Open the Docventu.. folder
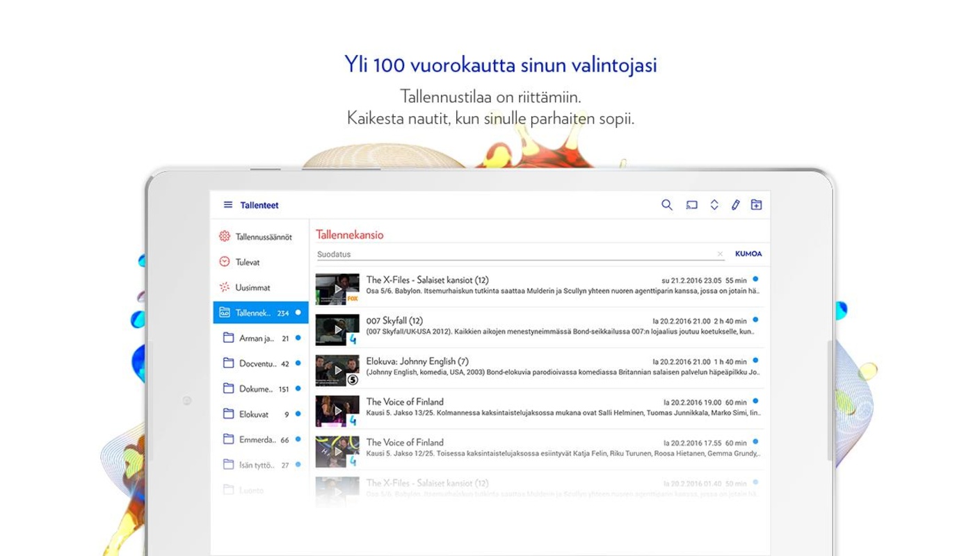Viewport: 980px width, 556px height. 261,363
